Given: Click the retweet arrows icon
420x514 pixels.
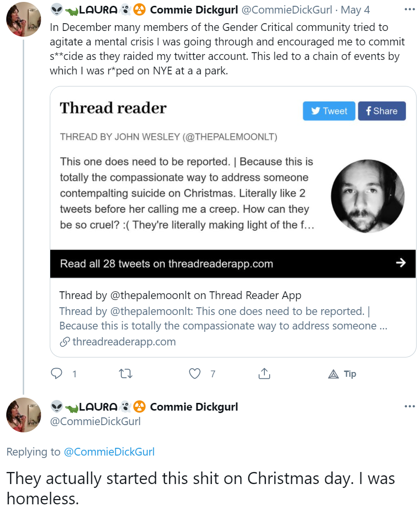Looking at the screenshot, I should tap(125, 373).
